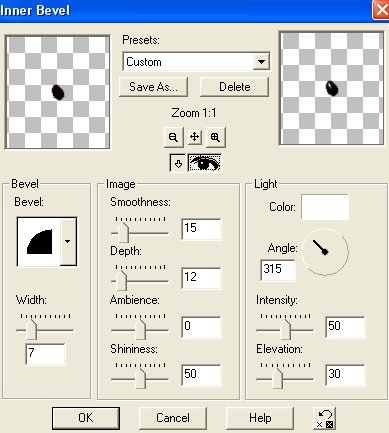This screenshot has width=389, height=433.
Task: Click the 'Zoom 1:1' label
Action: tap(194, 113)
